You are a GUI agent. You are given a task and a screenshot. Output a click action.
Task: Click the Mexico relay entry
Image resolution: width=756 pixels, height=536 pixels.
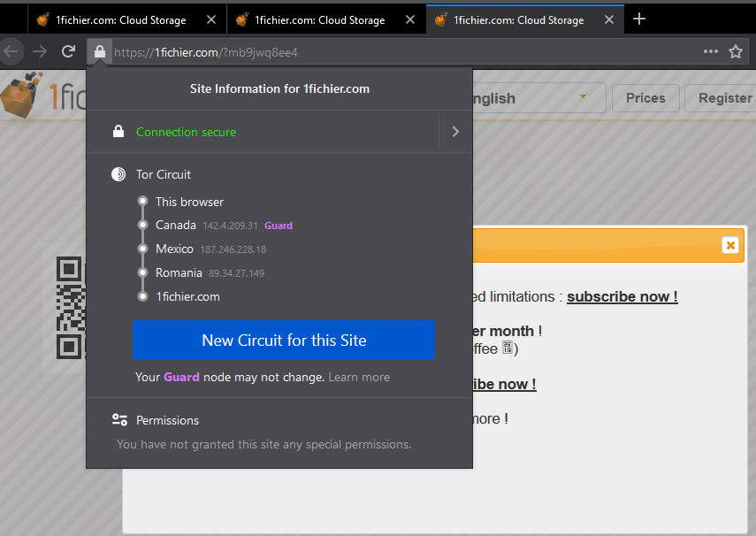[210, 249]
